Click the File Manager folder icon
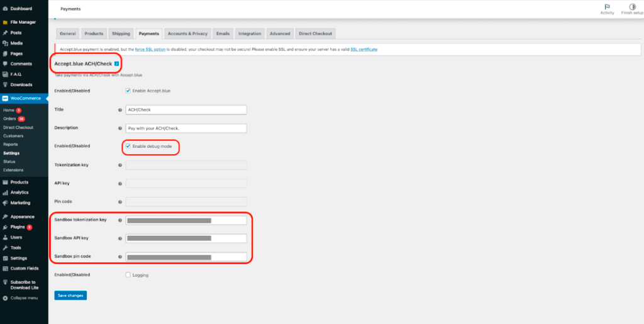 click(x=5, y=22)
